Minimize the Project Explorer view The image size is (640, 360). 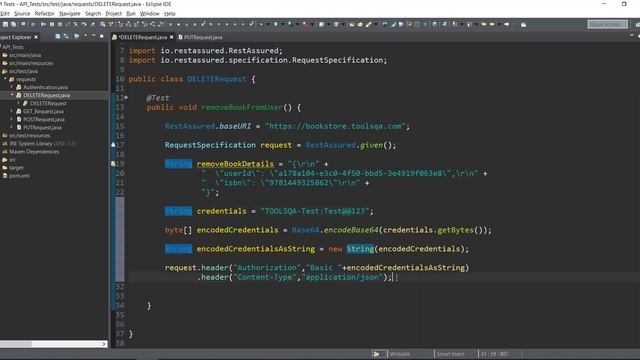[94, 37]
